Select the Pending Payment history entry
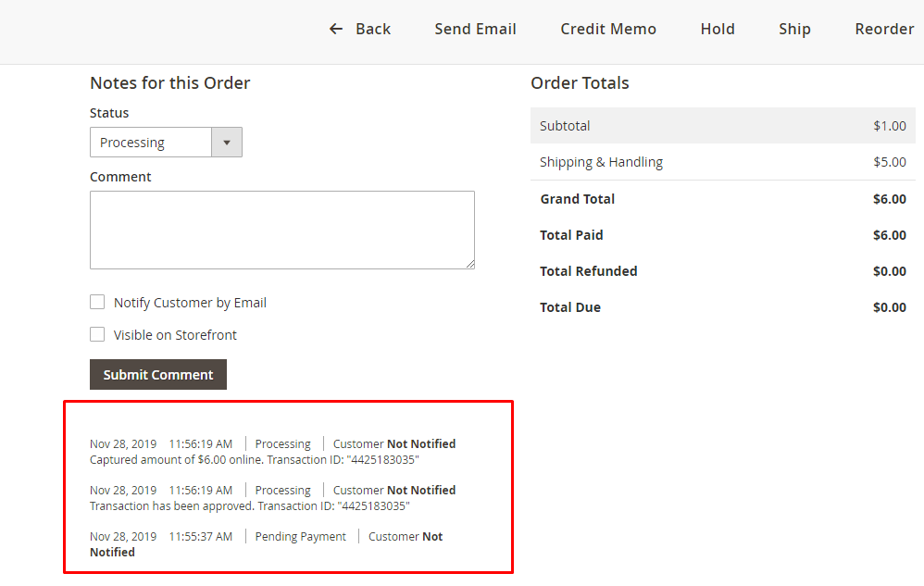The image size is (924, 586). (x=300, y=537)
